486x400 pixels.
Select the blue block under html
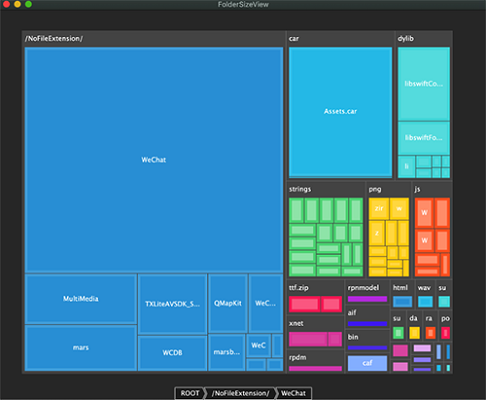pos(402,302)
